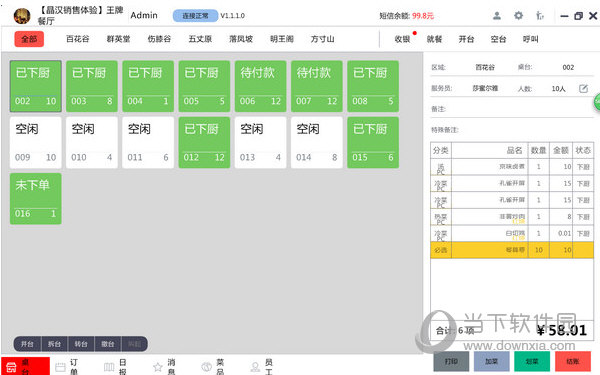The height and width of the screenshot is (375, 600).
Task: Open the 员工 staff icon
Action: tap(255, 367)
